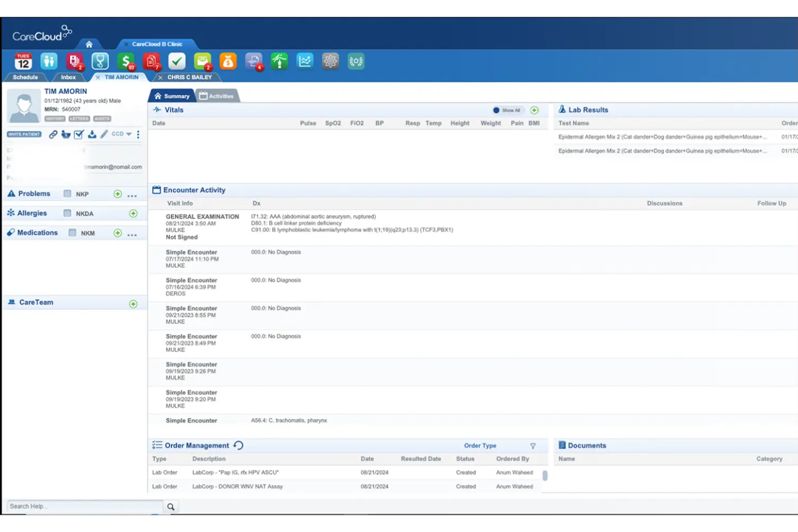This screenshot has width=798, height=532.
Task: Click the Order Type filter funnel icon
Action: point(533,446)
